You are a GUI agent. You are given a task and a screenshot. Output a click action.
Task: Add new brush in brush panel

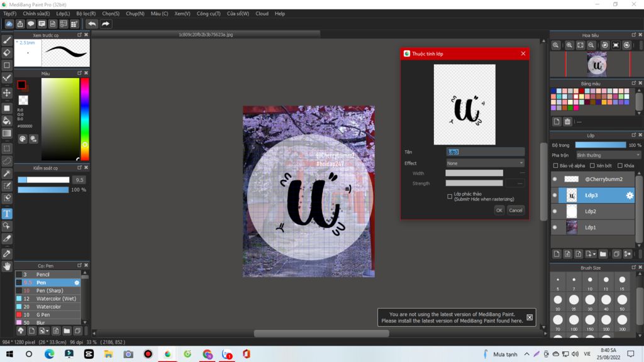[31, 331]
